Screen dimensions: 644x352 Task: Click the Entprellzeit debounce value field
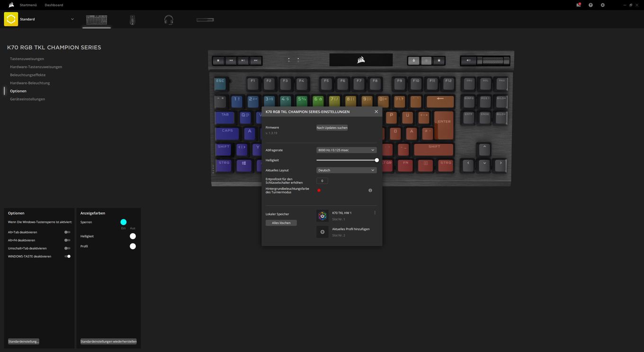click(x=322, y=181)
